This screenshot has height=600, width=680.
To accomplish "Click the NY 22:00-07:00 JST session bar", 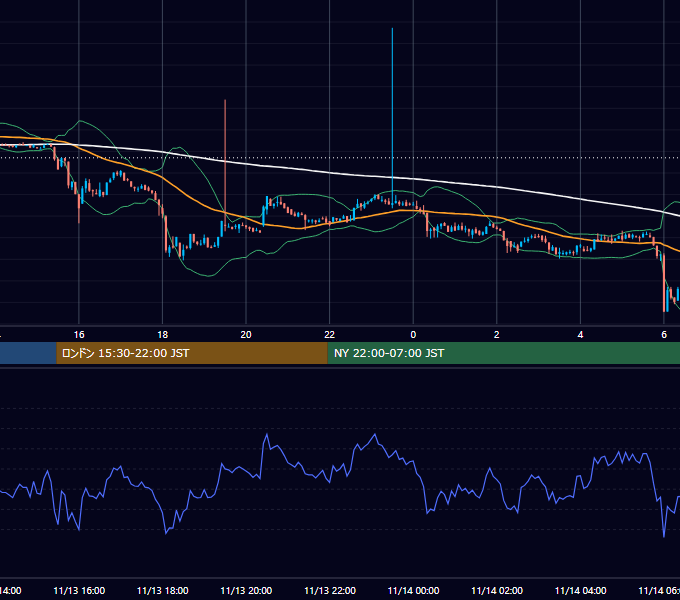I will point(503,353).
